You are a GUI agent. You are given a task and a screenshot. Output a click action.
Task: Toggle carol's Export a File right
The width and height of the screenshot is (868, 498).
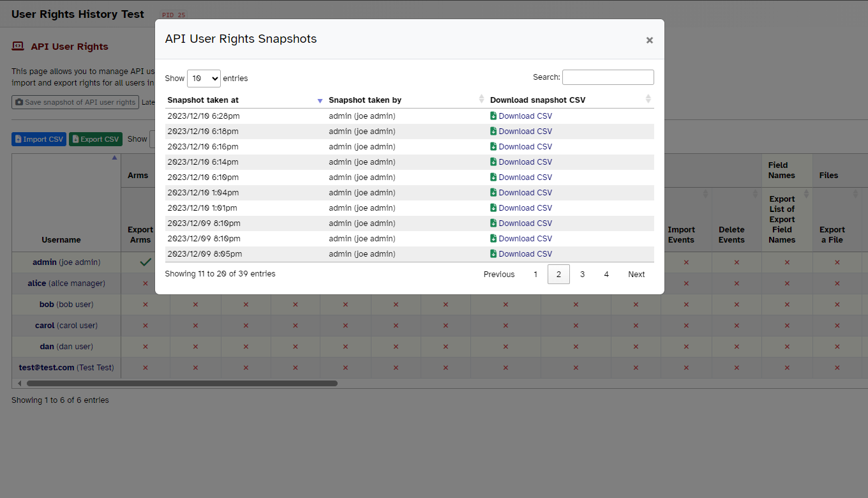tap(837, 326)
